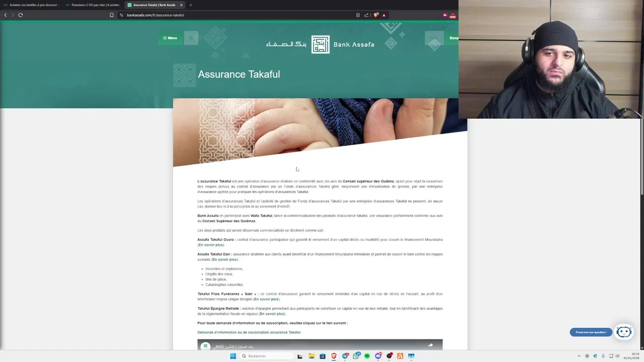Switch to 'Purevision 2 HD' tab

(93, 5)
